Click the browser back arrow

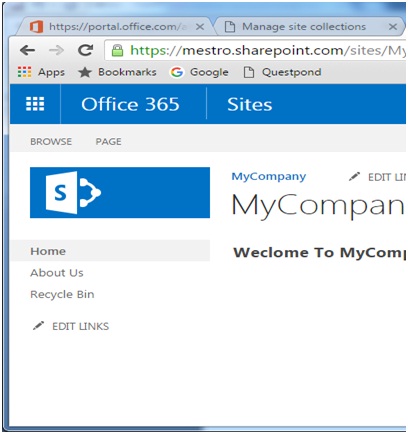(x=27, y=51)
